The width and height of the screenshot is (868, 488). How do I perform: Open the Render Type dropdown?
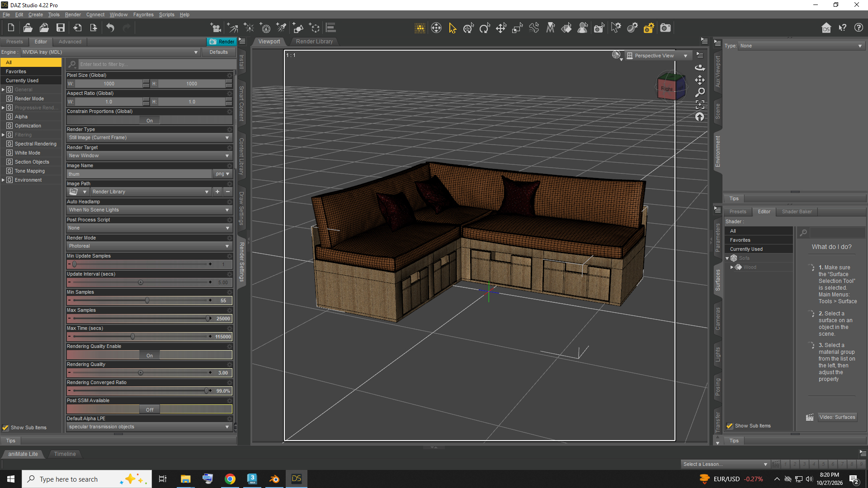[149, 137]
